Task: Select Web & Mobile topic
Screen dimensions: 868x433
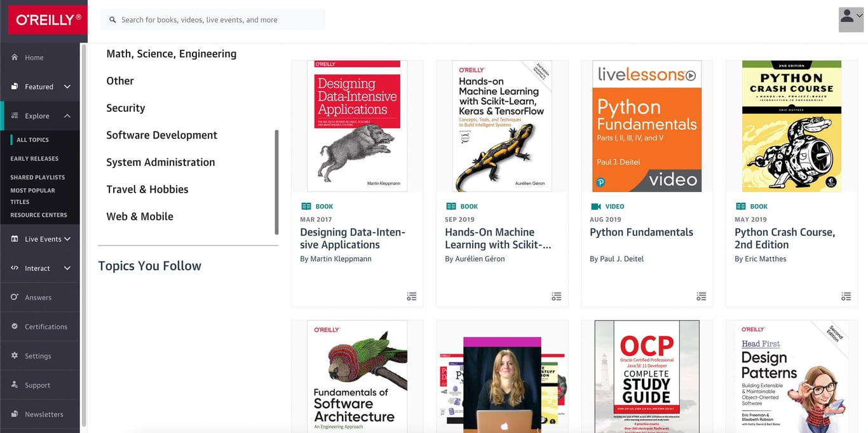Action: coord(140,216)
